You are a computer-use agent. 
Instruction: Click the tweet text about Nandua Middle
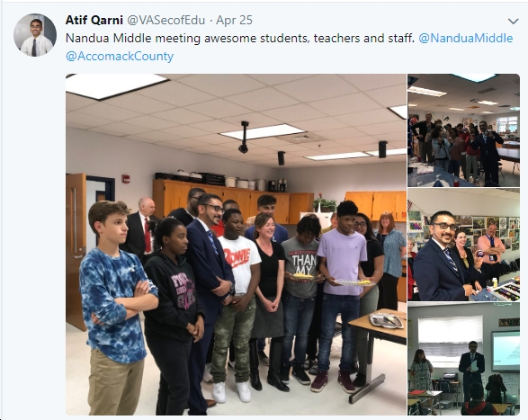click(240, 38)
